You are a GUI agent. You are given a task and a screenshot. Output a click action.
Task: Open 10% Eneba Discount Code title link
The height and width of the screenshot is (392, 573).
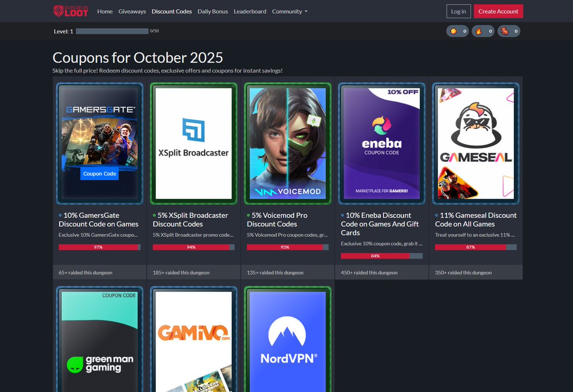pos(380,224)
